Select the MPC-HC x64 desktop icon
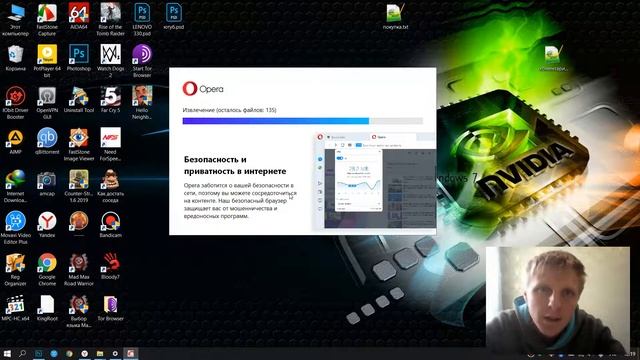 pyautogui.click(x=15, y=308)
